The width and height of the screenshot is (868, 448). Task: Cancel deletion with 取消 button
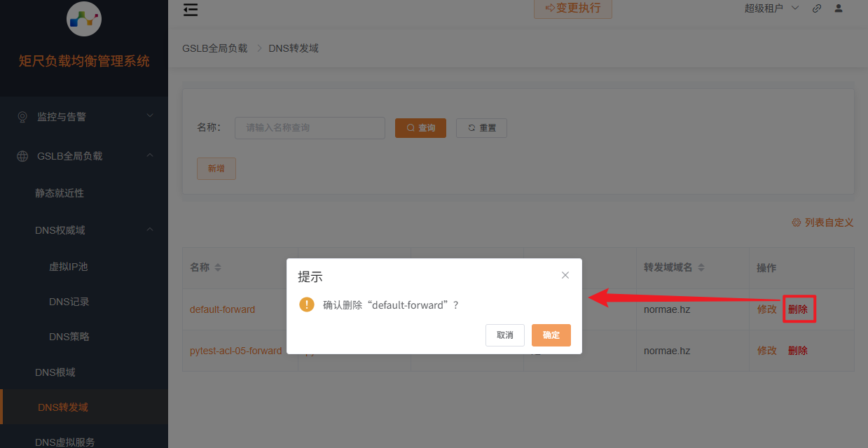[x=504, y=335]
